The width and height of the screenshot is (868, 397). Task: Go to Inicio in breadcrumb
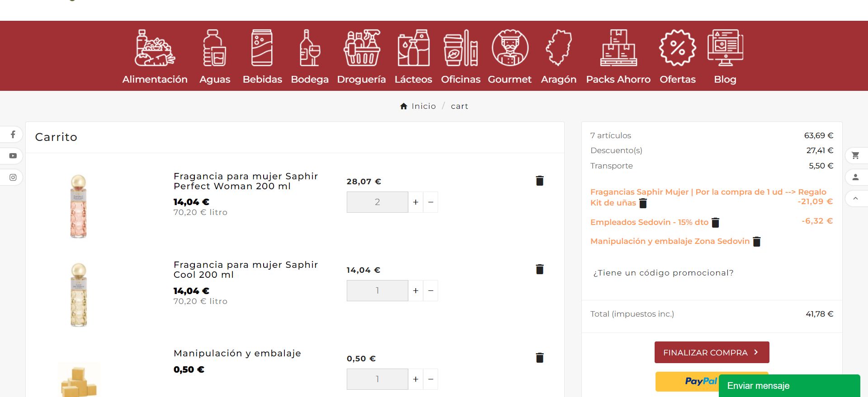click(x=424, y=106)
